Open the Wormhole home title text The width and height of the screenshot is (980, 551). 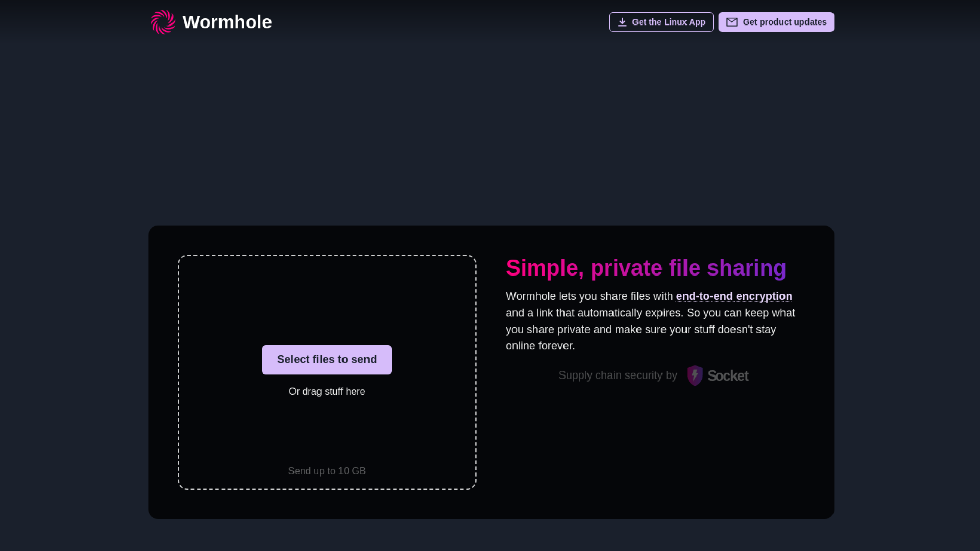[x=227, y=22]
